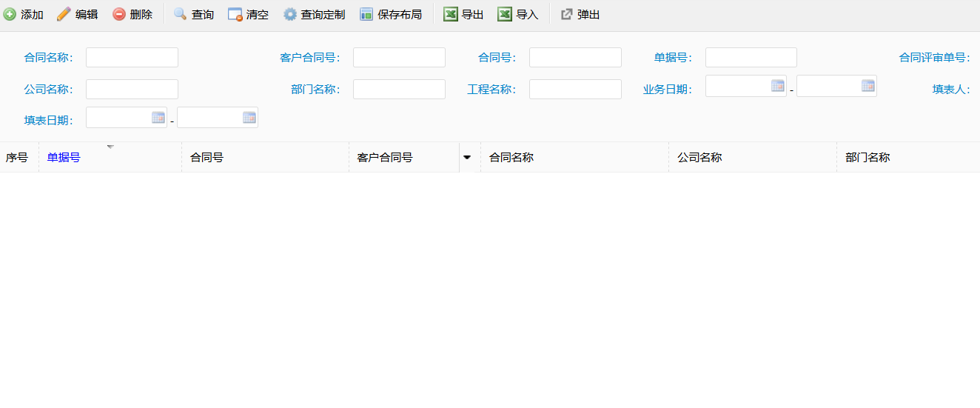Sort by the 单据号 column header
This screenshot has width=980, height=408.
[x=110, y=157]
